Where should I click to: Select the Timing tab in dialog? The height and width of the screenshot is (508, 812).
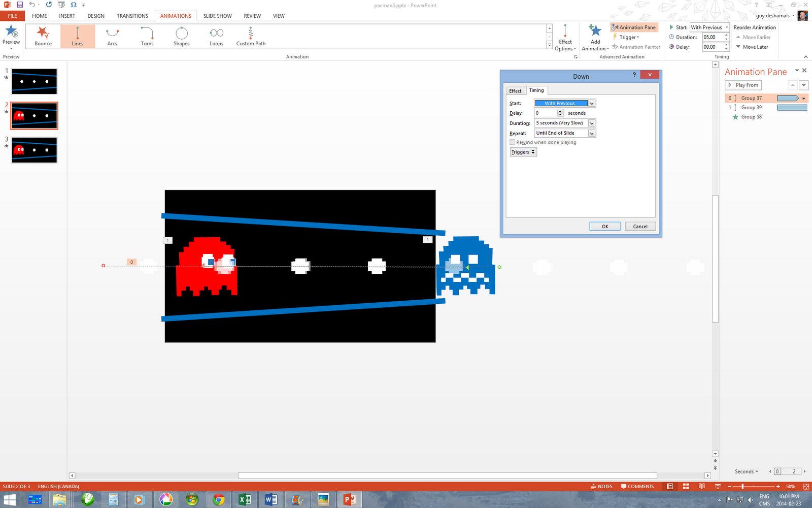[536, 90]
